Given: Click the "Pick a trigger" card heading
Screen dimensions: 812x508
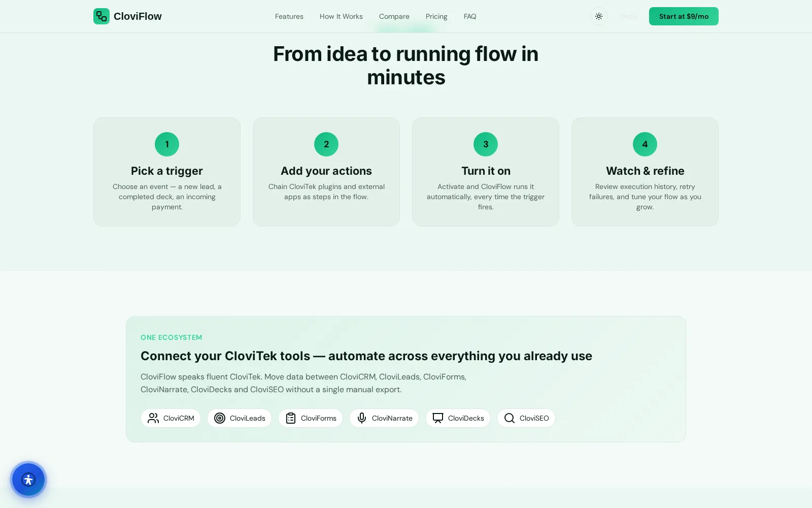Looking at the screenshot, I should [x=167, y=171].
